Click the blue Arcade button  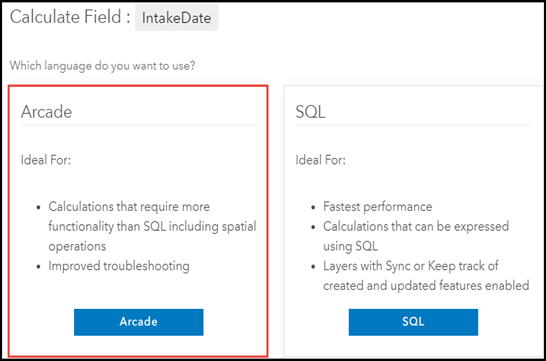tap(139, 322)
